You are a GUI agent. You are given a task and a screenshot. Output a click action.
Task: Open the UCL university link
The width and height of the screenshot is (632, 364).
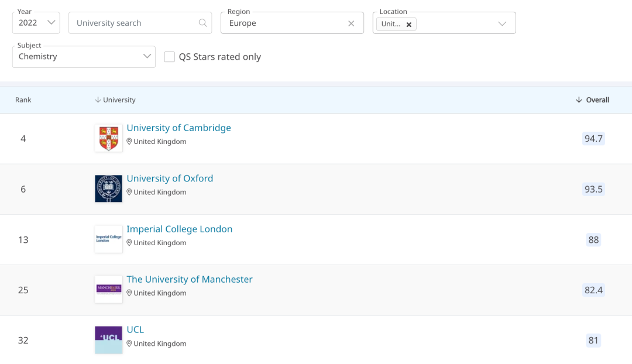(135, 329)
